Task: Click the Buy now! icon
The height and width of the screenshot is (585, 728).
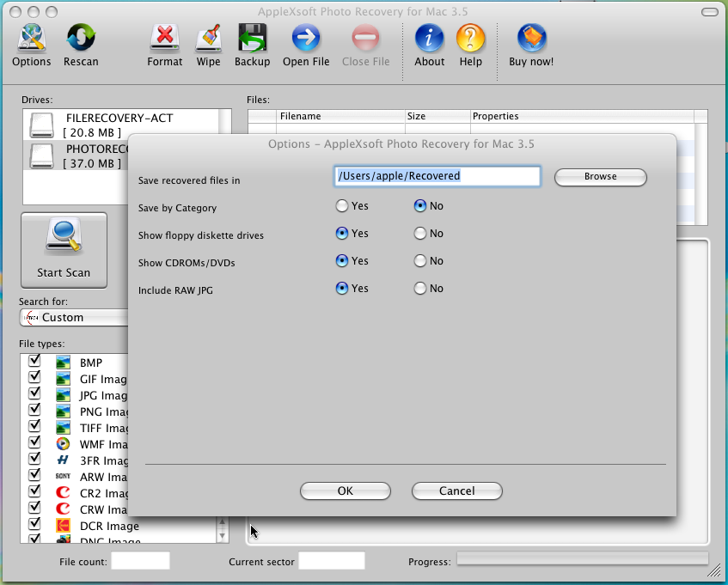Action: tap(532, 38)
